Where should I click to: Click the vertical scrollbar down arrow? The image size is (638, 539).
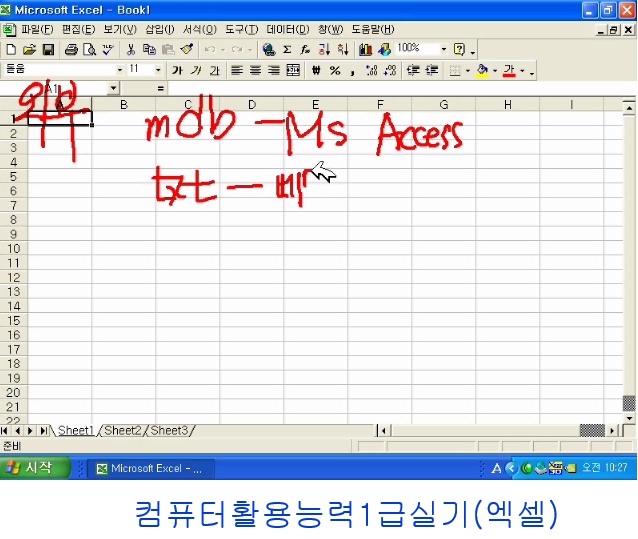[x=629, y=419]
